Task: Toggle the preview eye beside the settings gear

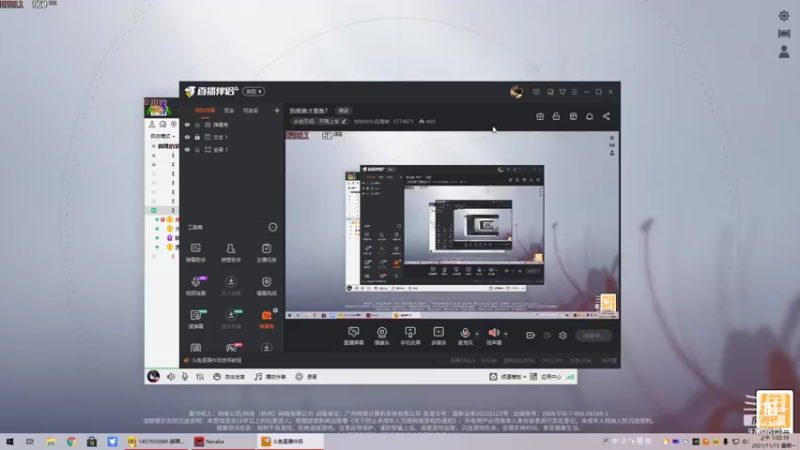Action: [x=546, y=335]
